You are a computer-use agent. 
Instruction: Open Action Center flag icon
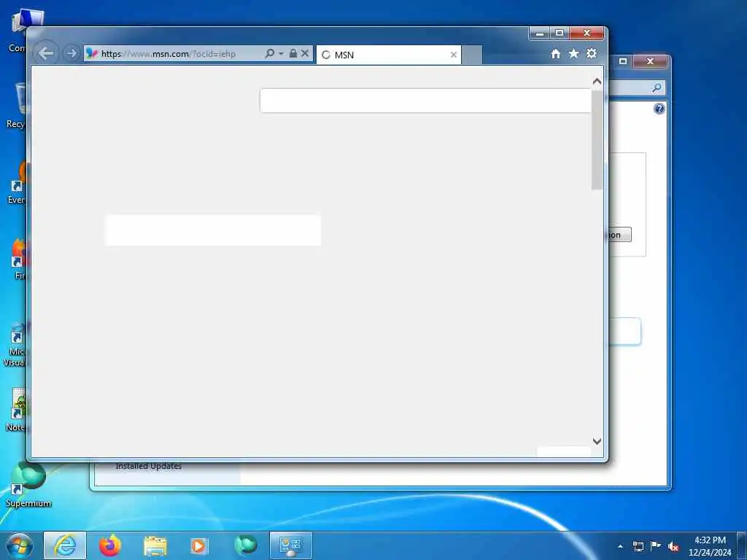tap(656, 546)
